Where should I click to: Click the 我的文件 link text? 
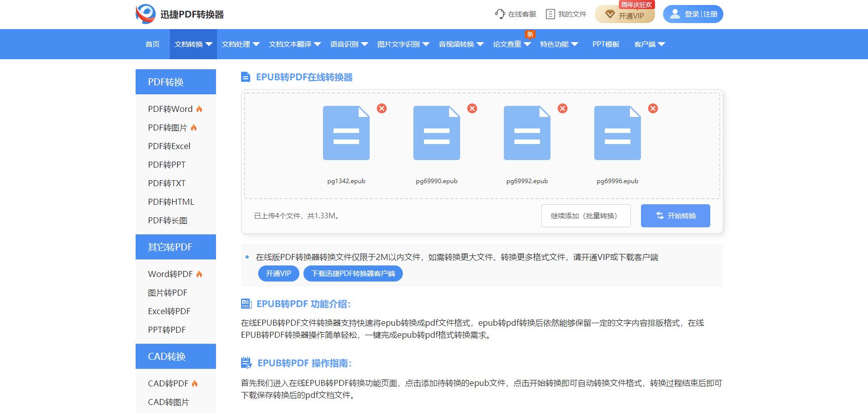tap(572, 14)
